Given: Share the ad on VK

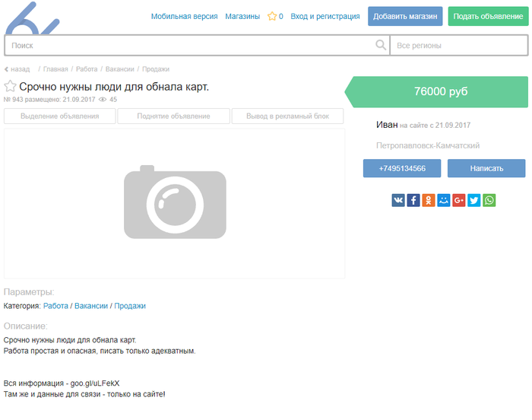Looking at the screenshot, I should [x=398, y=200].
